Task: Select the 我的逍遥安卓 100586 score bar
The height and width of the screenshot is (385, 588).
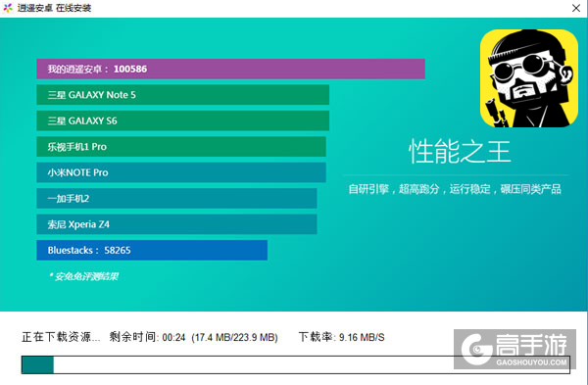Action: pyautogui.click(x=230, y=69)
